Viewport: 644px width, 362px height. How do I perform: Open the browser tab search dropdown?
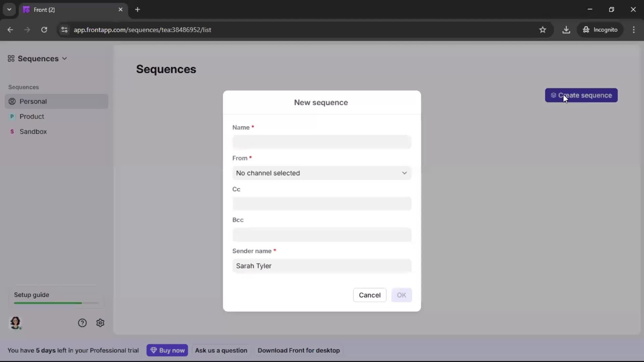(x=9, y=9)
